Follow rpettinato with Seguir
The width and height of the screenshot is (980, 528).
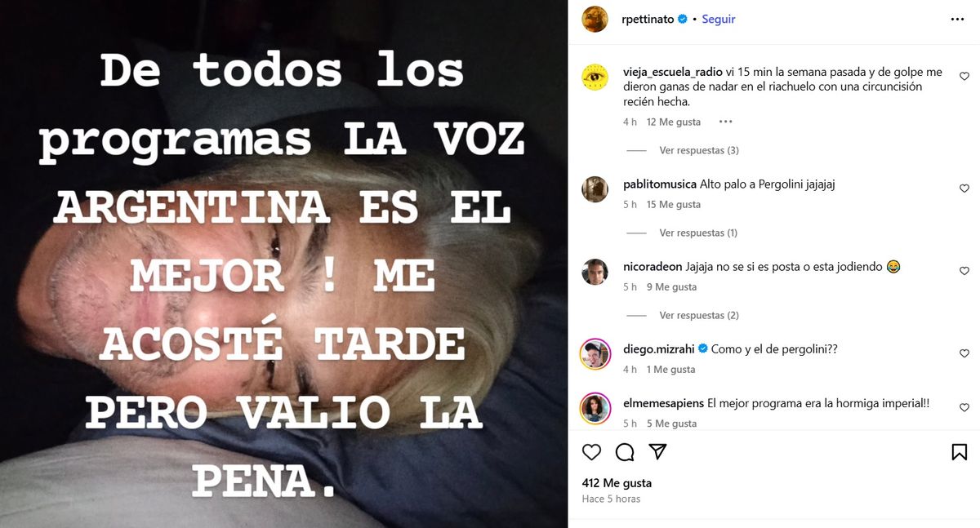(719, 19)
